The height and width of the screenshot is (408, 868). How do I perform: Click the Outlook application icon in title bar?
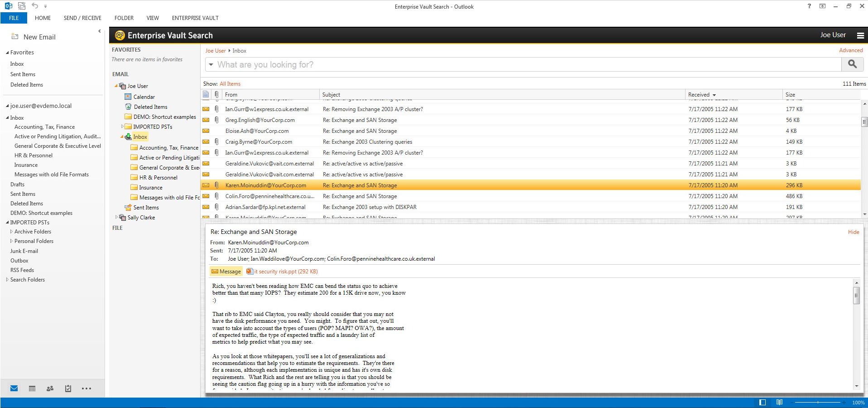(9, 6)
